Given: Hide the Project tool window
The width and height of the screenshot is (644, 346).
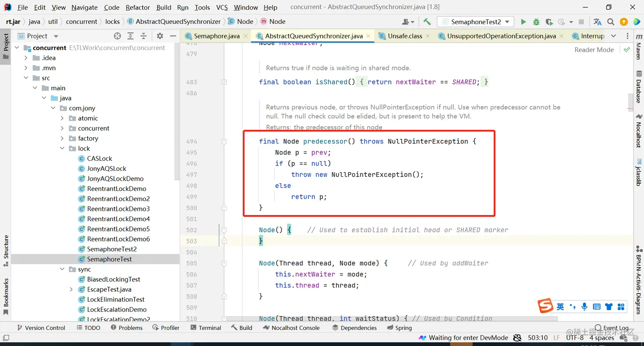Looking at the screenshot, I should [x=173, y=36].
